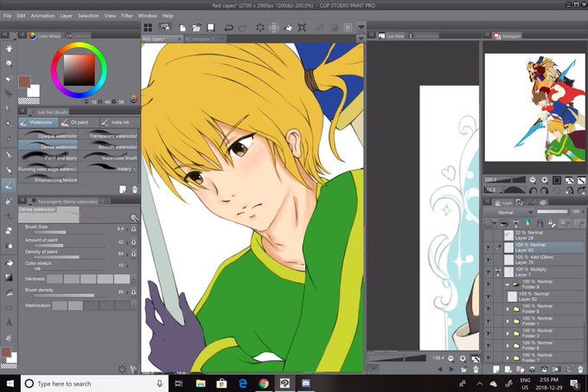Viewport: 588px width, 392px height.
Task: Hide Layer 7 with its eye icon
Action: click(x=489, y=272)
